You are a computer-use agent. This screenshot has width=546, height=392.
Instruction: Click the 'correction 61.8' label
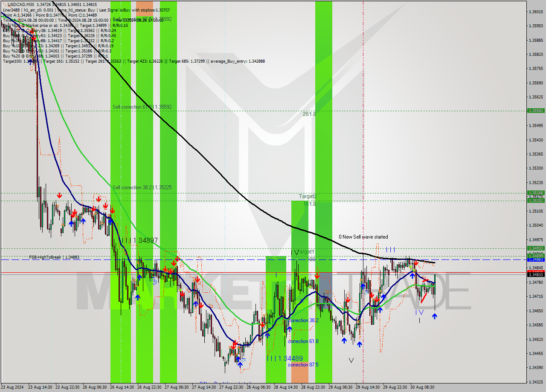[x=303, y=341]
